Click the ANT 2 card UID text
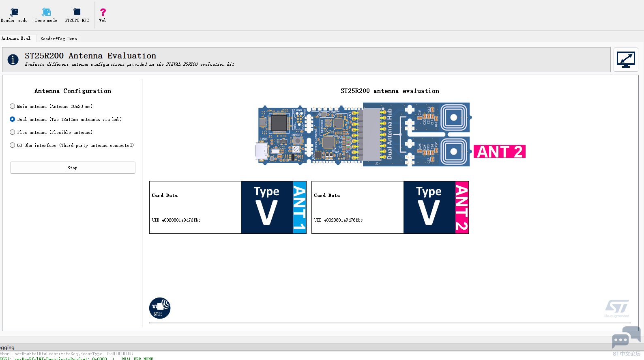644x360 pixels. point(339,220)
